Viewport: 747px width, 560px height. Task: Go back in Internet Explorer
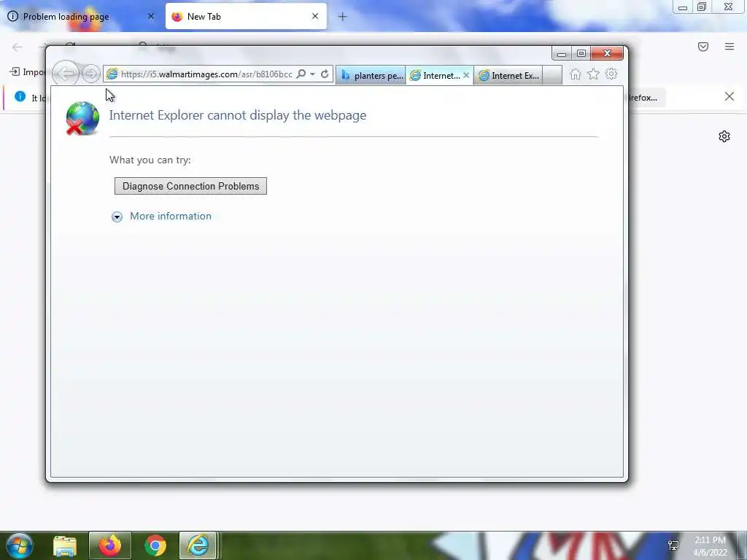pos(65,74)
